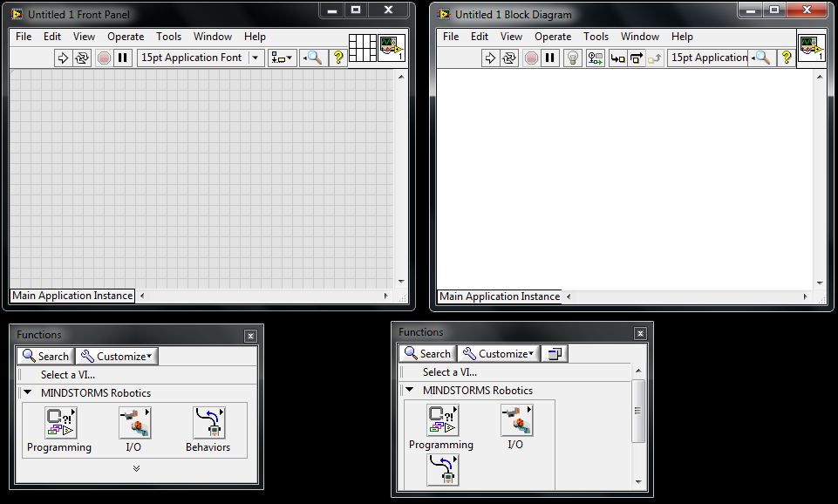Click VI icon in Front Panel corner

(392, 48)
